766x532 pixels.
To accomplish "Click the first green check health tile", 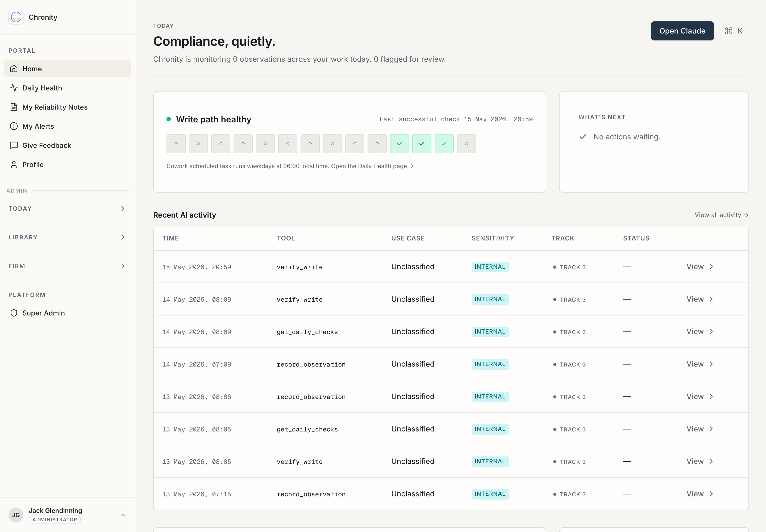I will (x=399, y=144).
